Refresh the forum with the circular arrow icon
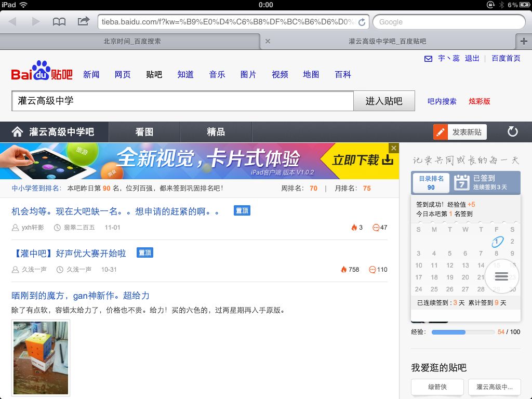The height and width of the screenshot is (399, 532). (x=512, y=131)
